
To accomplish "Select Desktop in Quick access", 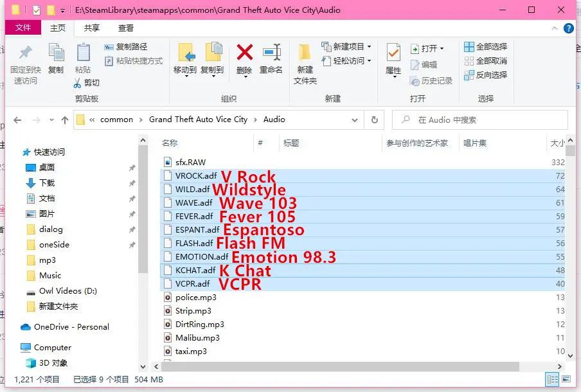I will [x=47, y=168].
